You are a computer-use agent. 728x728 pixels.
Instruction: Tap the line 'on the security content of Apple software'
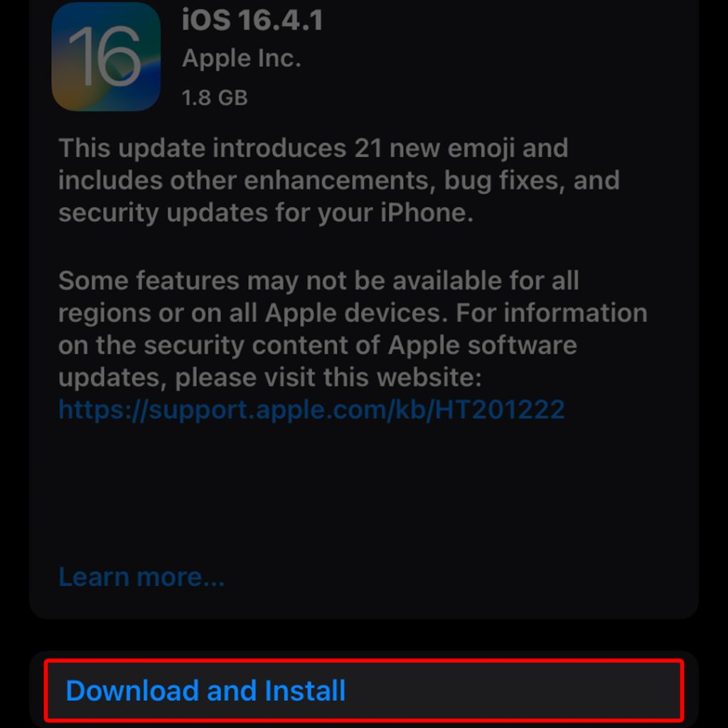point(318,346)
